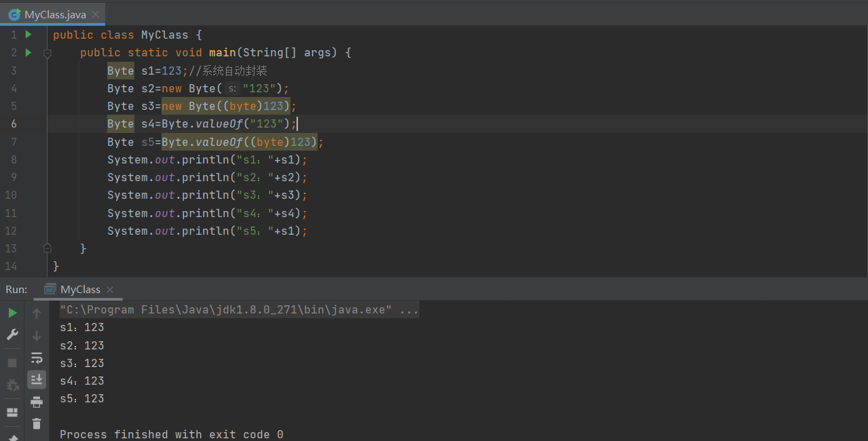
Task: Click 'Process finished with exit code 0'
Action: (x=172, y=434)
